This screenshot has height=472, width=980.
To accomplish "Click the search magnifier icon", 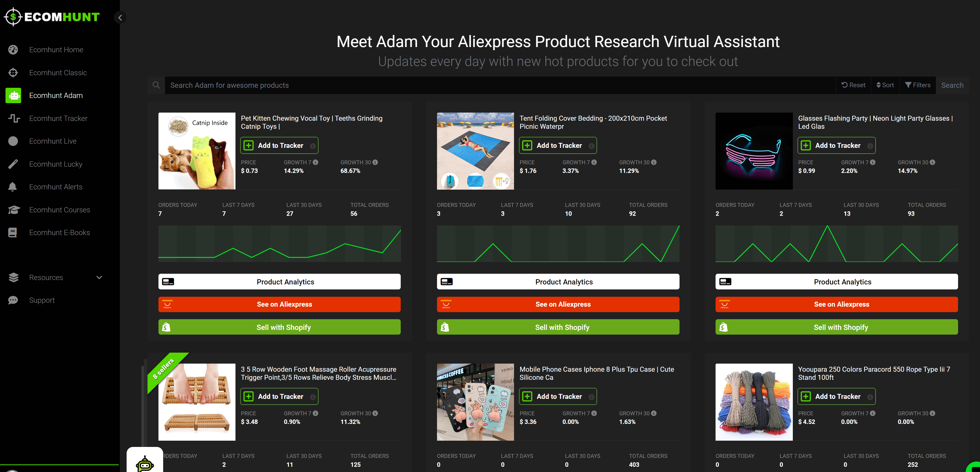I will [156, 85].
